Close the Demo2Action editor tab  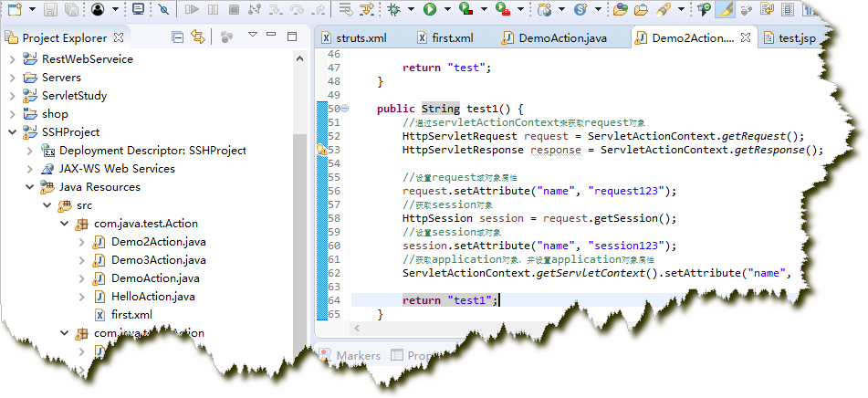coord(745,38)
